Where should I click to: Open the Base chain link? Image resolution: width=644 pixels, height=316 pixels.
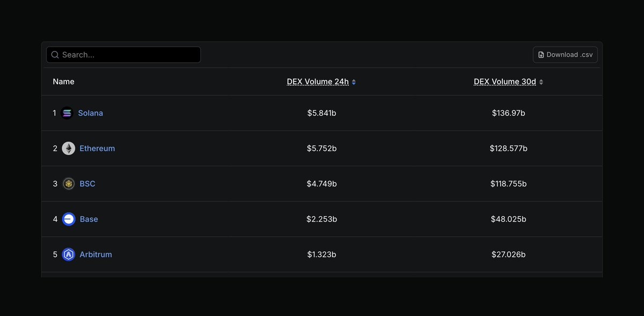[x=89, y=219]
